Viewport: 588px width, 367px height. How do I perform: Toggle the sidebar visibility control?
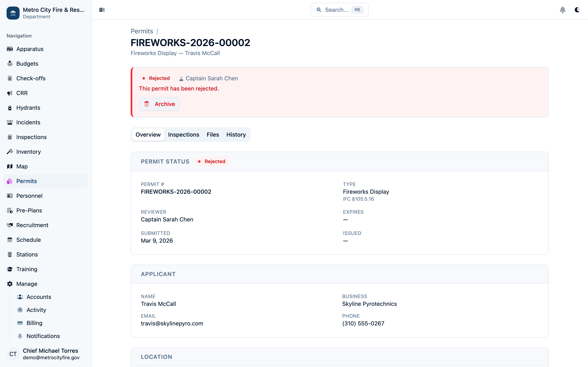pyautogui.click(x=102, y=10)
